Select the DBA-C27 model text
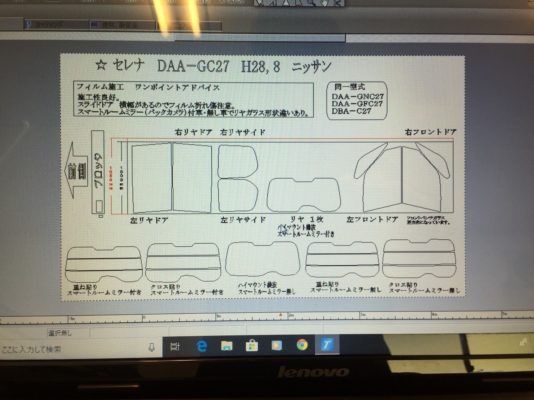The width and height of the screenshot is (534, 400). [351, 111]
